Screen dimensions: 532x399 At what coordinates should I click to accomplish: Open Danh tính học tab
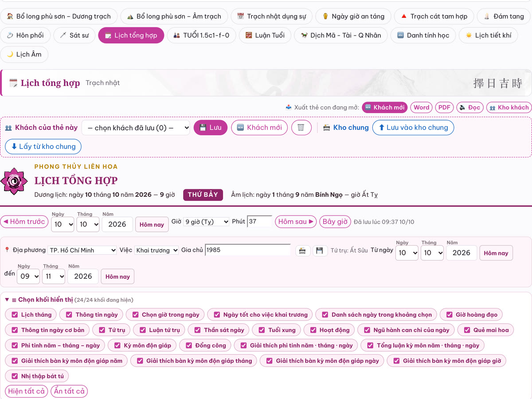[x=423, y=35]
